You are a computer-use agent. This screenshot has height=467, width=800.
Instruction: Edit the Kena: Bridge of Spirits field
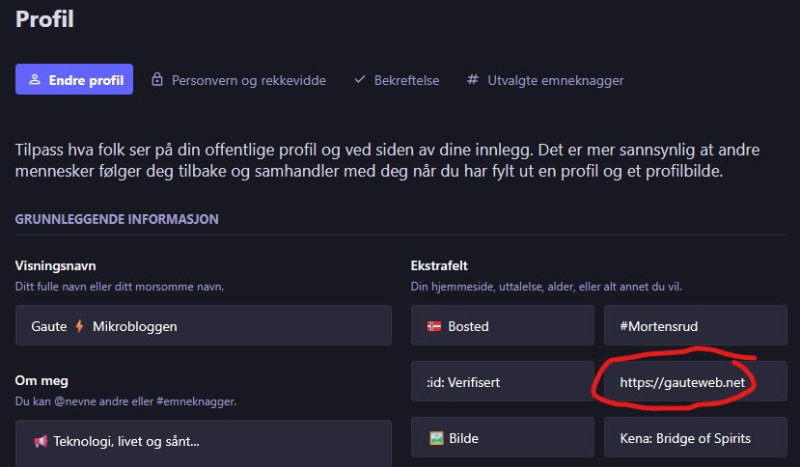click(695, 438)
